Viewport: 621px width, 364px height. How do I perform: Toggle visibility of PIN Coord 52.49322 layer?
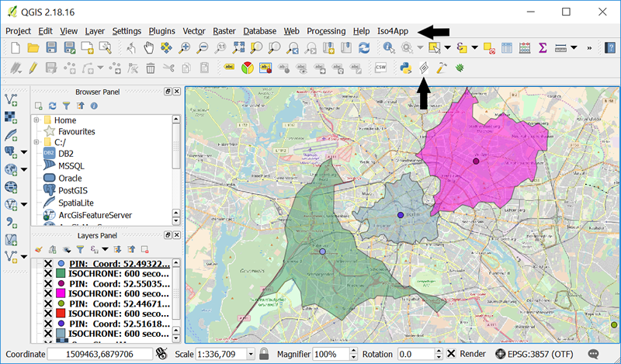pyautogui.click(x=48, y=264)
